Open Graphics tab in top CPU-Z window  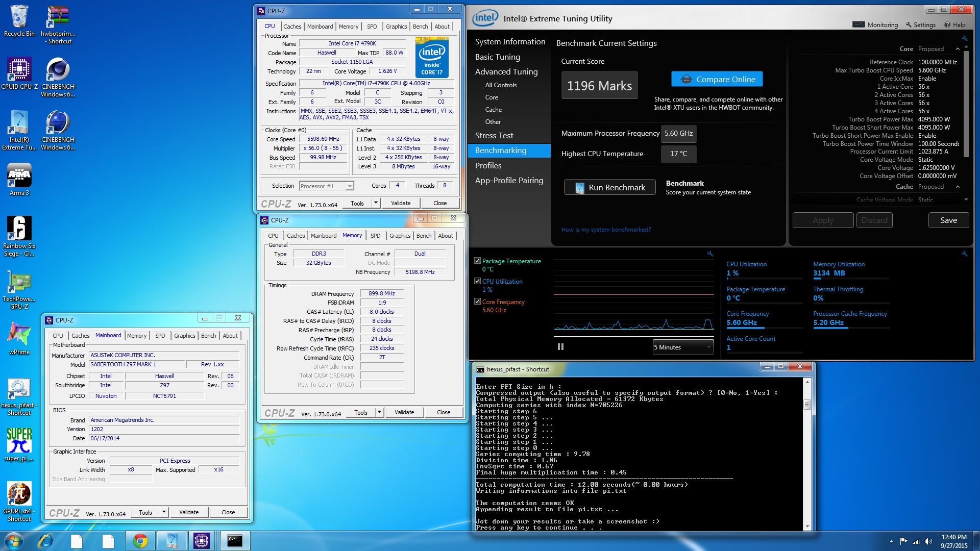[396, 27]
